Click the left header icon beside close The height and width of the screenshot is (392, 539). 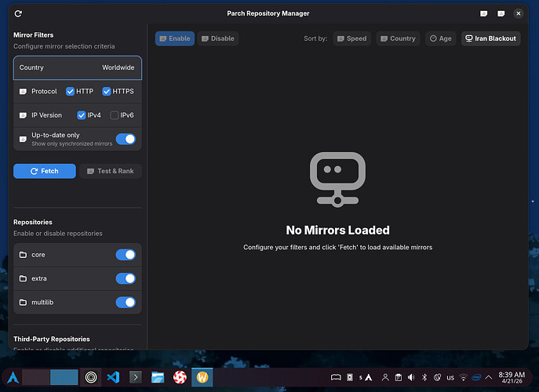[483, 14]
